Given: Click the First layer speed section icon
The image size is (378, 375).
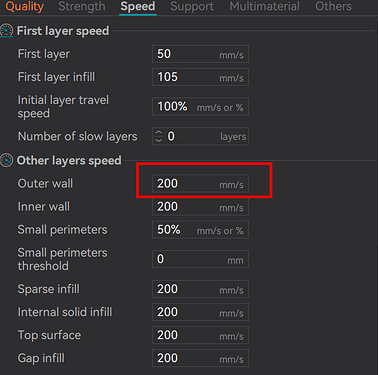Looking at the screenshot, I should pos(7,31).
